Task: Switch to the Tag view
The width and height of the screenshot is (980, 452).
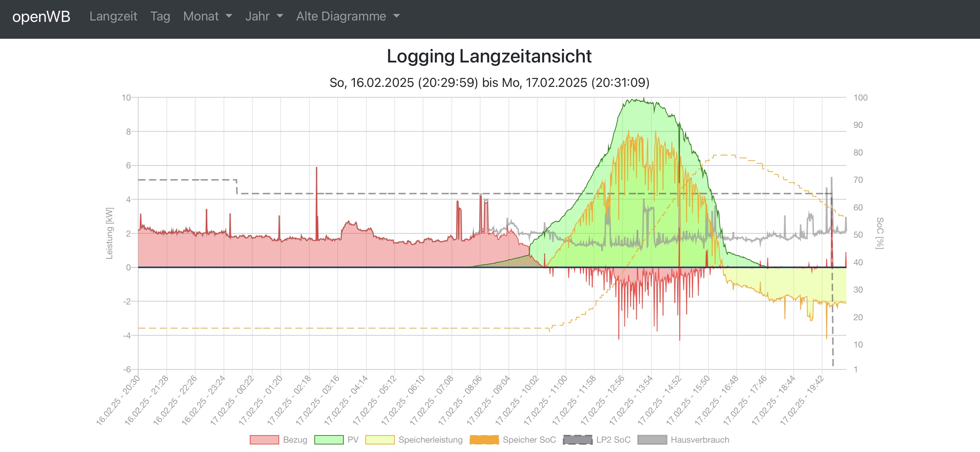Action: point(160,17)
